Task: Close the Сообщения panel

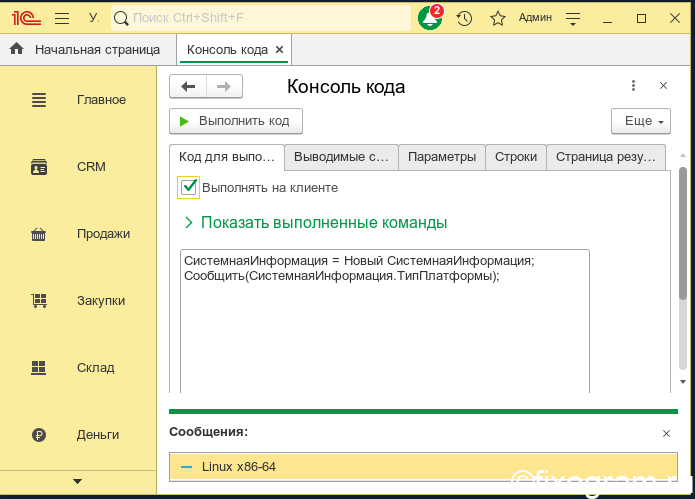Action: (x=666, y=433)
